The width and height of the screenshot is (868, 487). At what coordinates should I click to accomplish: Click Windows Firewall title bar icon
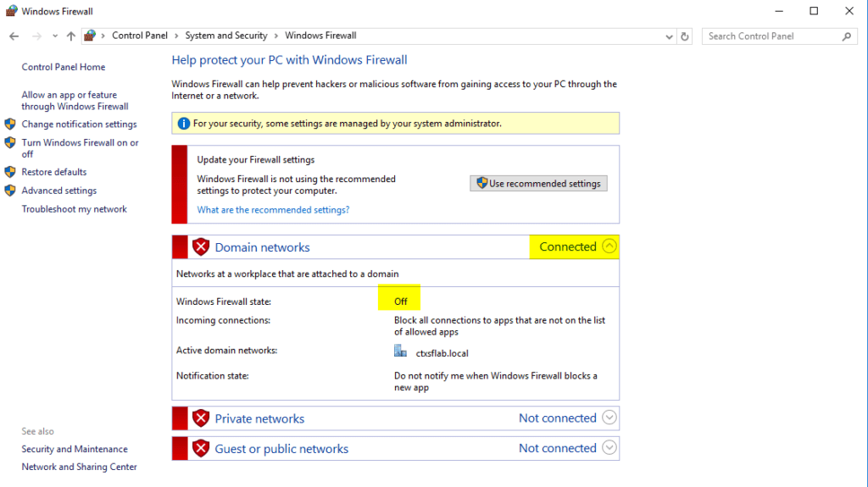(x=11, y=10)
